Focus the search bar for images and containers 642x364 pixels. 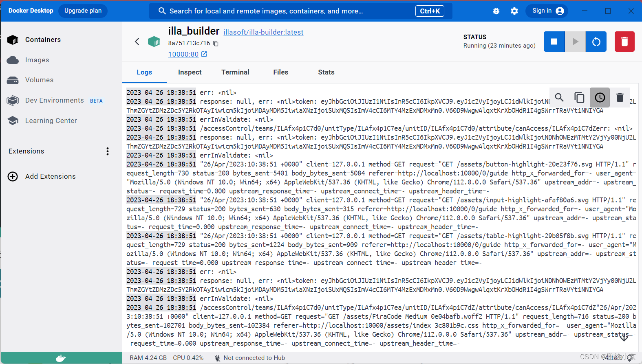(301, 11)
